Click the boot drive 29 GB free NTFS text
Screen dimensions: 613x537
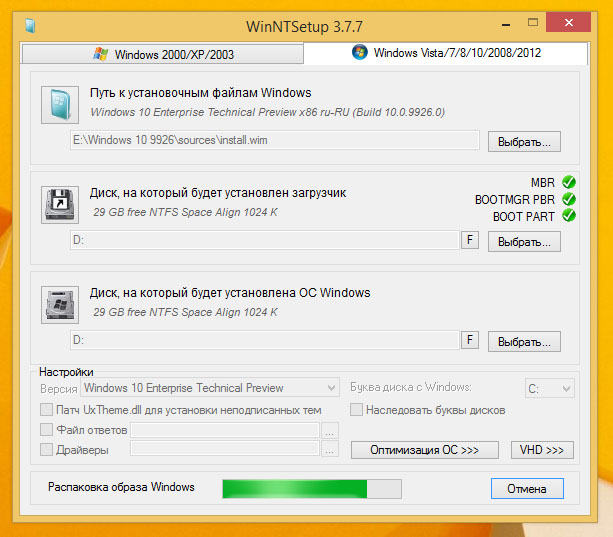[x=185, y=212]
